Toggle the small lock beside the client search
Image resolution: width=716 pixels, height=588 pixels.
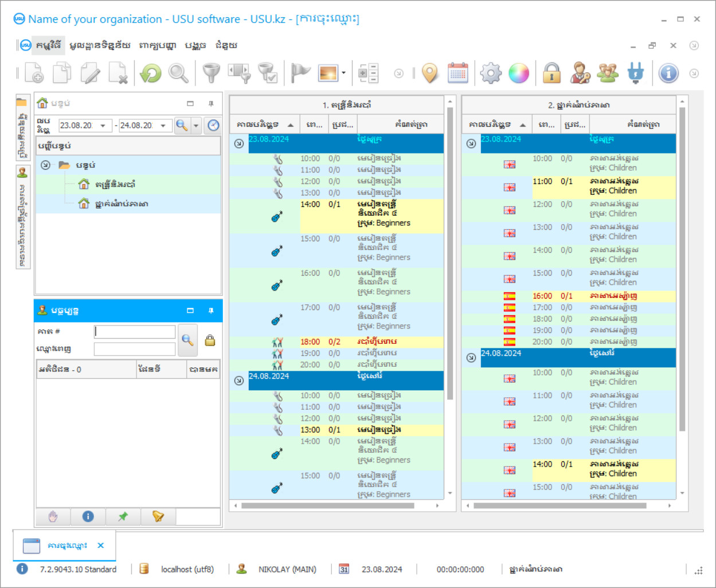[x=210, y=340]
